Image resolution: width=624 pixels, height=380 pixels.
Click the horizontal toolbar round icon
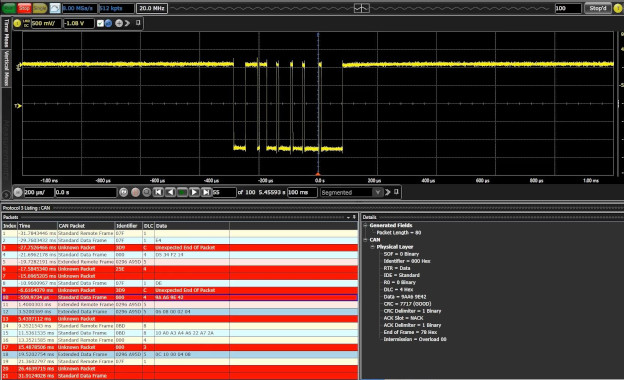click(x=18, y=193)
